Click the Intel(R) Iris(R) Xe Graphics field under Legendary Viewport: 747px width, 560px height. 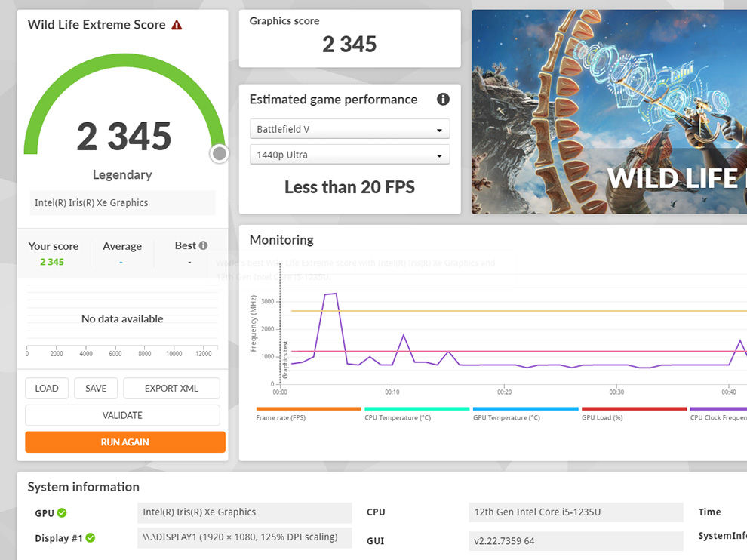[122, 202]
